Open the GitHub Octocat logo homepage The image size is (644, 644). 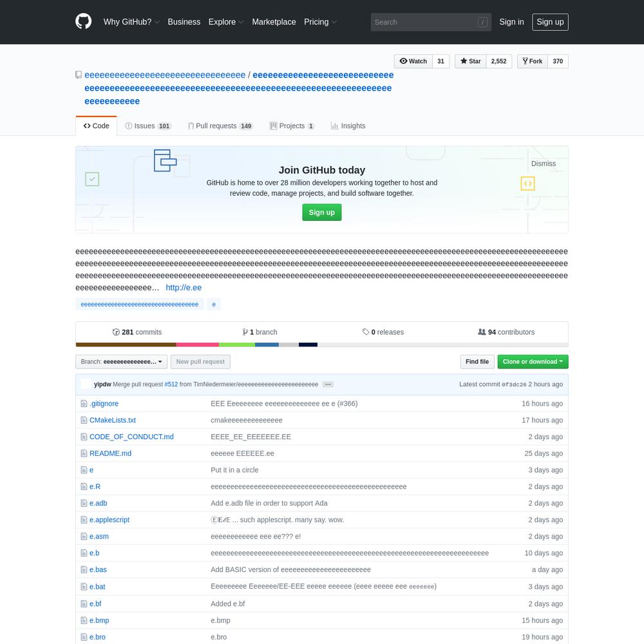(83, 21)
